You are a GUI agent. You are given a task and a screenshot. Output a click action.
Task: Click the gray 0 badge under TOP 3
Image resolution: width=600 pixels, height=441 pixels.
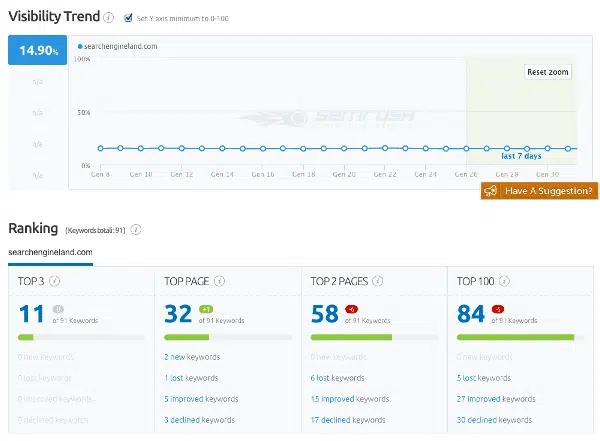(58, 309)
